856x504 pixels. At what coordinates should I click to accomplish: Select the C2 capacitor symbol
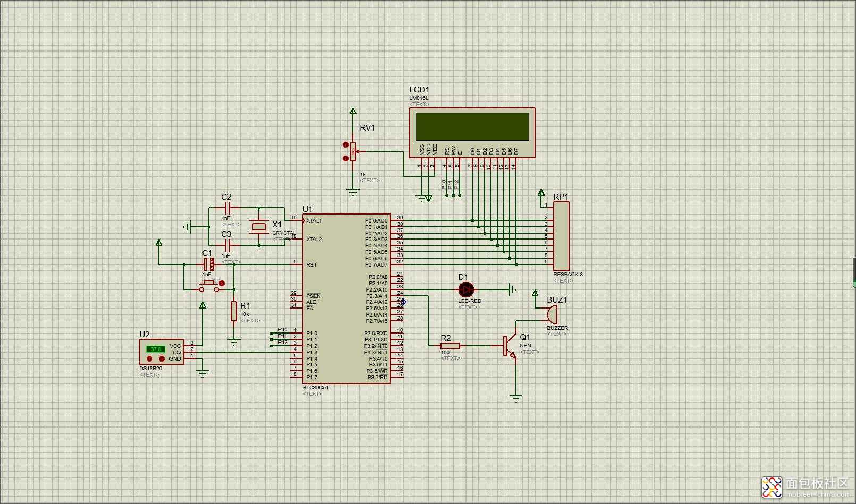coord(227,208)
